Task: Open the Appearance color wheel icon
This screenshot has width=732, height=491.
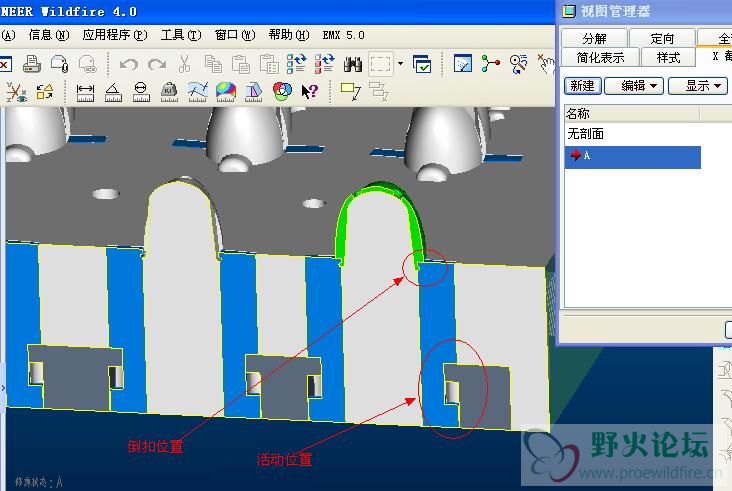Action: [282, 91]
